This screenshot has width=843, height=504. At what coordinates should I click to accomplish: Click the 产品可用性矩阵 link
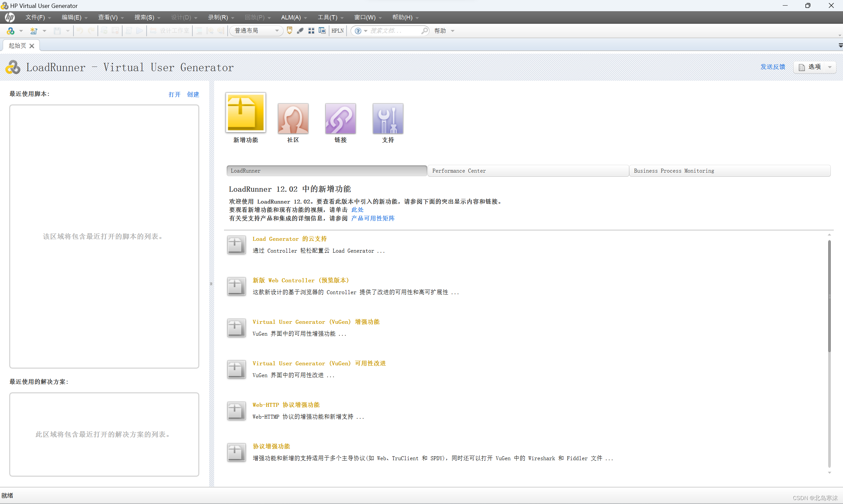pos(373,218)
